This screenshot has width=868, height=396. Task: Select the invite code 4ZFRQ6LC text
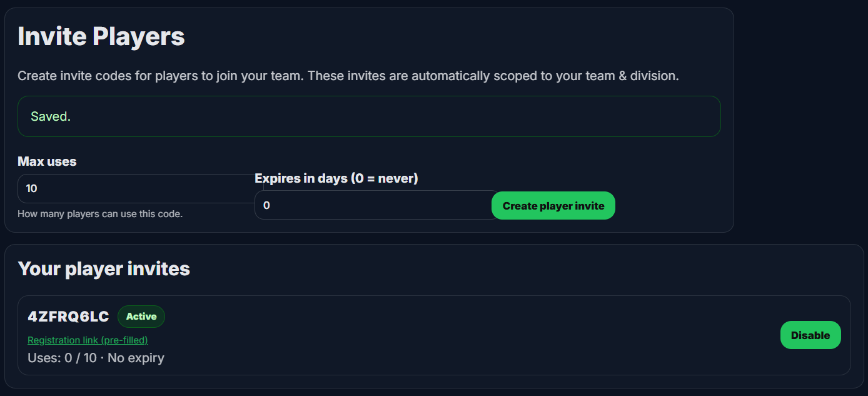coord(68,317)
